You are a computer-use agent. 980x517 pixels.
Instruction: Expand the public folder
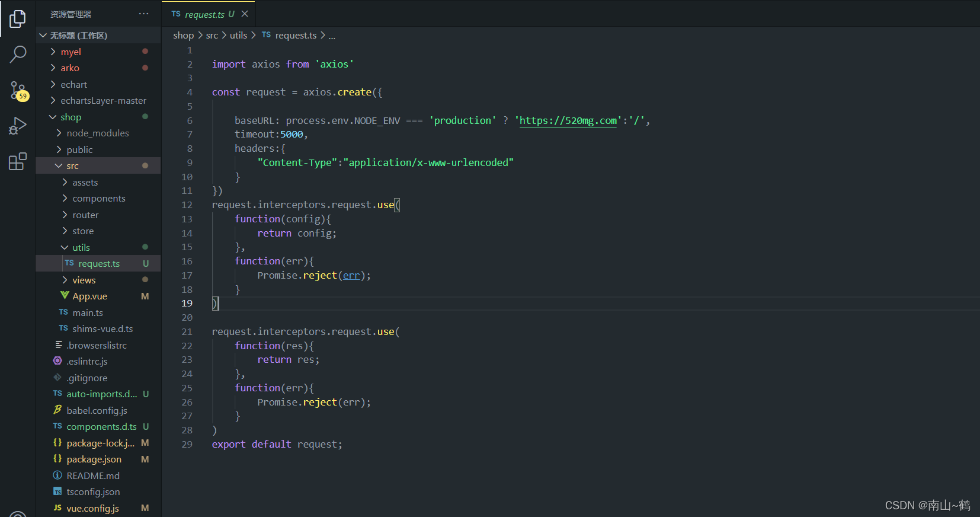point(59,149)
